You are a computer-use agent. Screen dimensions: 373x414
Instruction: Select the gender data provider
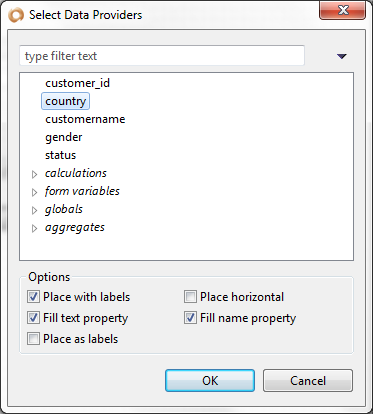64,137
